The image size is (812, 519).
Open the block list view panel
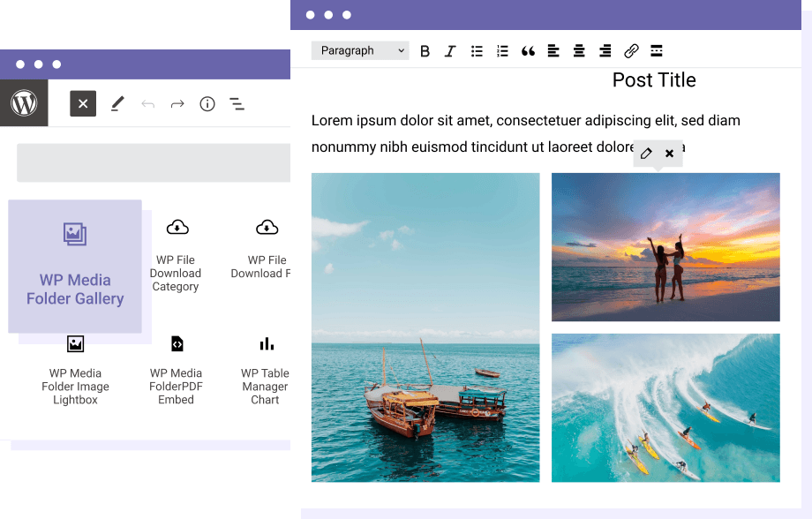tap(237, 103)
